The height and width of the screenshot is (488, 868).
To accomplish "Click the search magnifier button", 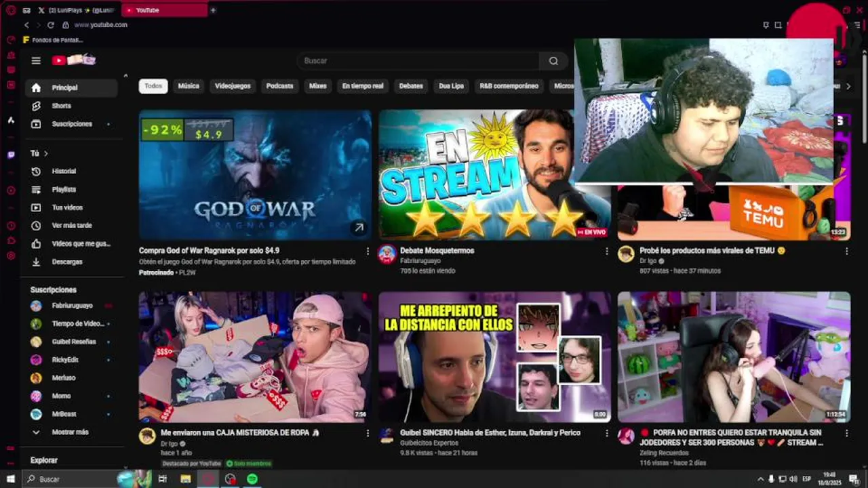I will 553,61.
